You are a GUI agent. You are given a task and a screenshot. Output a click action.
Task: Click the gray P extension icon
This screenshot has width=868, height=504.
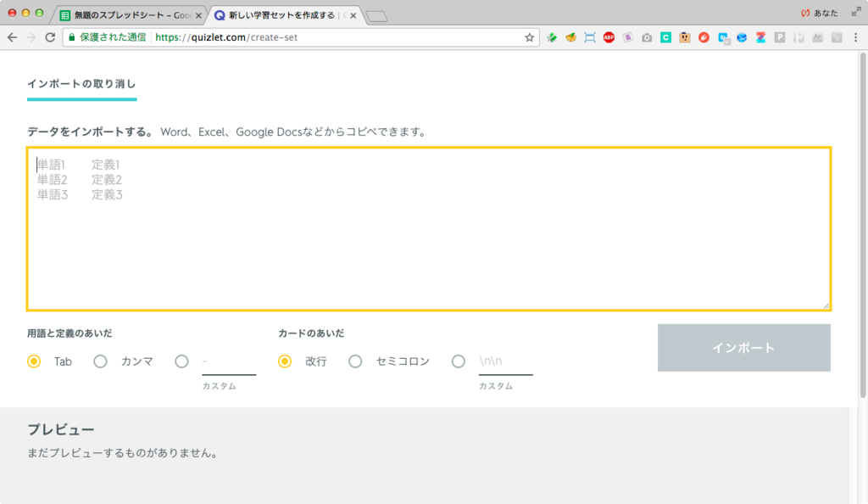point(780,37)
